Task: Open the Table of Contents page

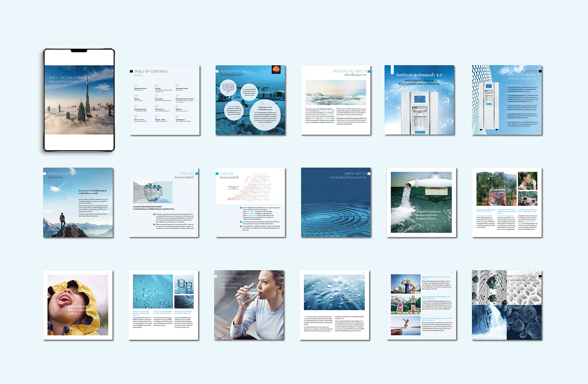Action: click(165, 100)
